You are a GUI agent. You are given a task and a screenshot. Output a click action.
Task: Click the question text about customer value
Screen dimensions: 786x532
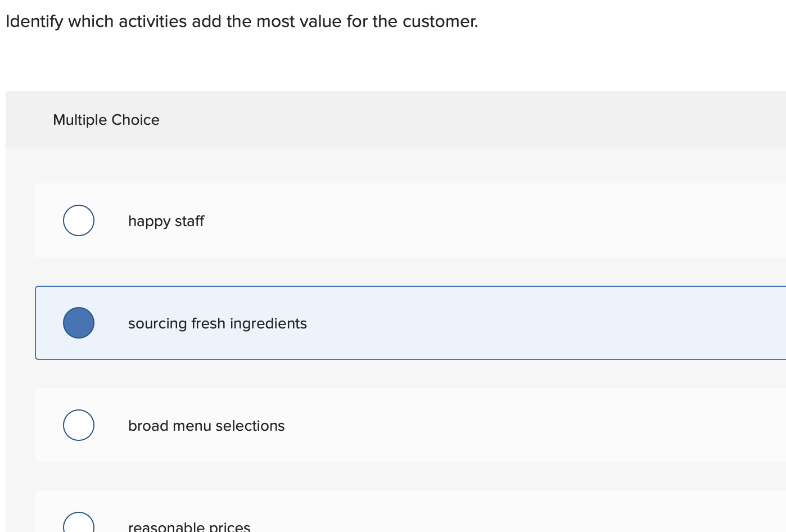click(x=242, y=21)
